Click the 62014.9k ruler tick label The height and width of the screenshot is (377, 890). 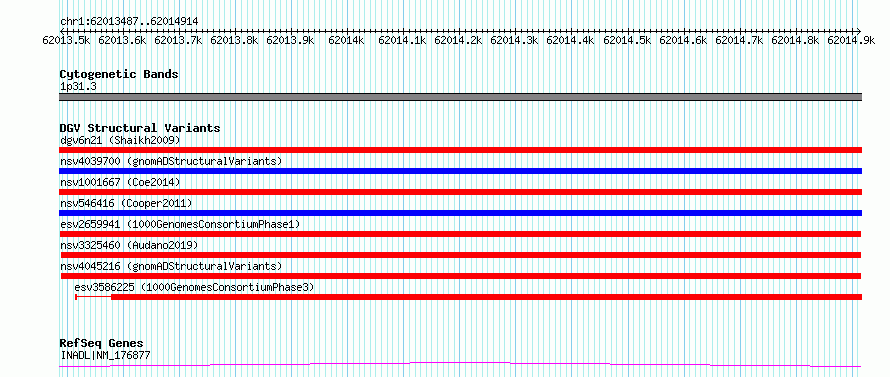pyautogui.click(x=851, y=40)
